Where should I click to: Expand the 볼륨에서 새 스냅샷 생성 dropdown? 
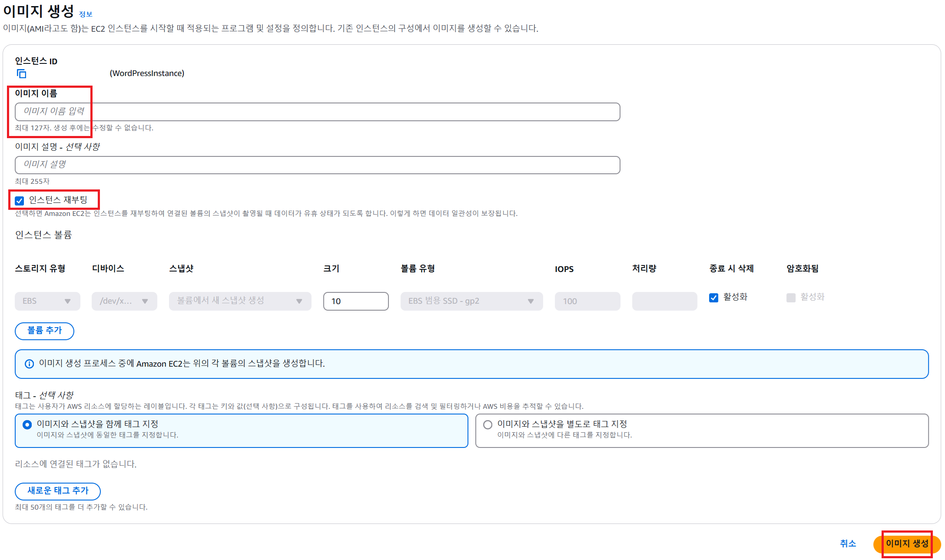(x=240, y=301)
